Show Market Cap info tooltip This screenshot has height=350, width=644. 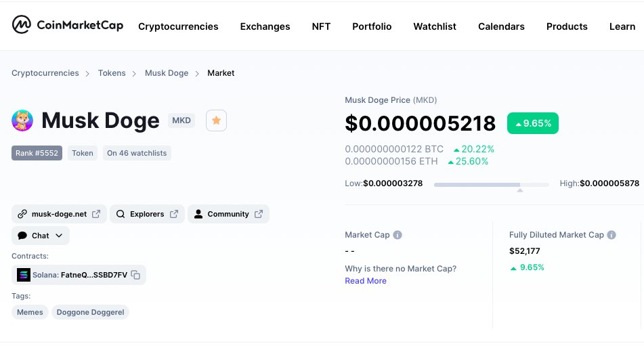(x=397, y=235)
